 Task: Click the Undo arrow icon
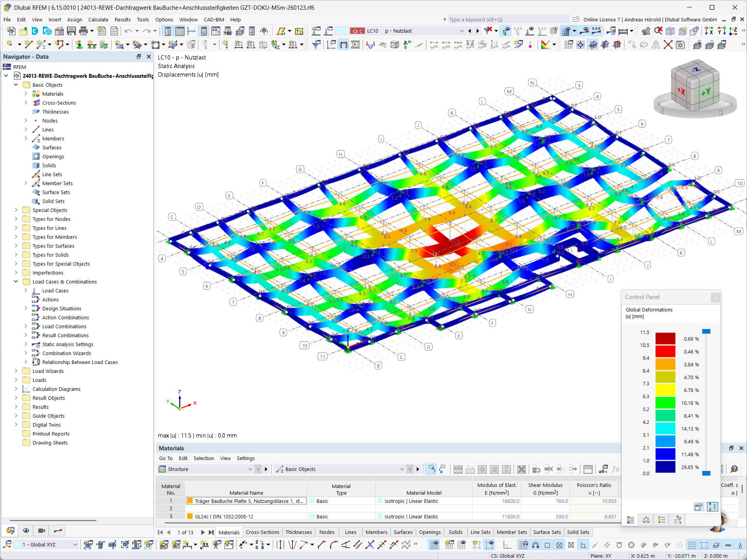[128, 31]
